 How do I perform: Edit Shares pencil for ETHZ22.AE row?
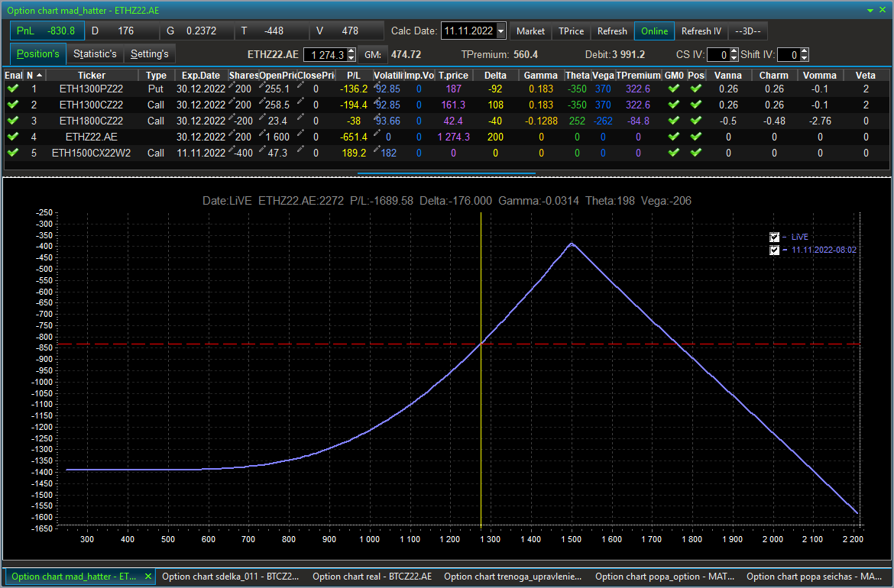(232, 134)
